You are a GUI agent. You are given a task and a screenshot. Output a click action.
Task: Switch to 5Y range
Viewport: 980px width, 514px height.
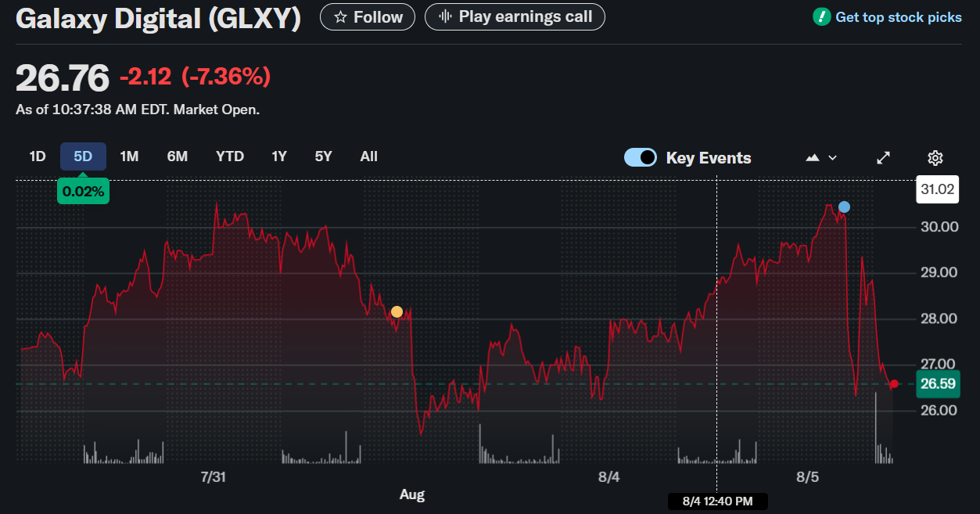point(323,156)
